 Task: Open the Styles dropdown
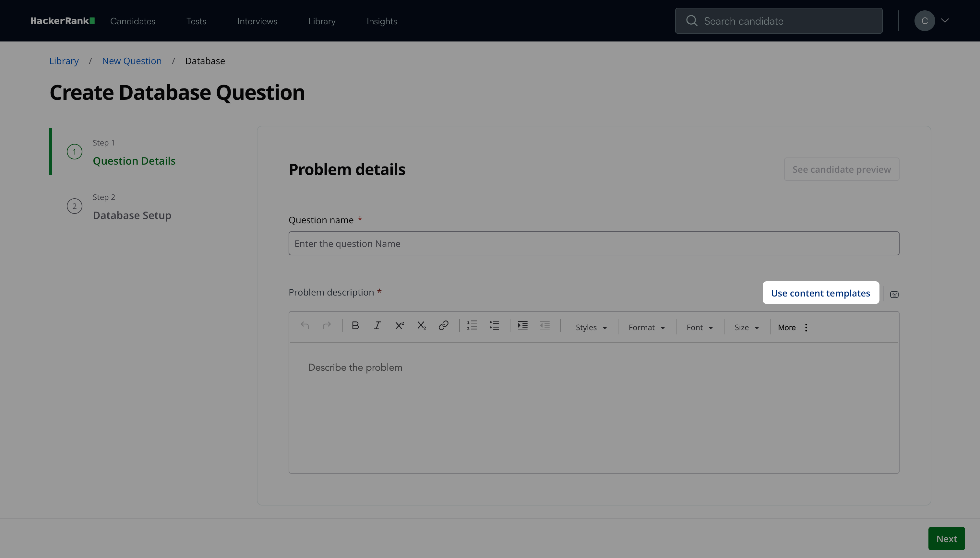[591, 328]
